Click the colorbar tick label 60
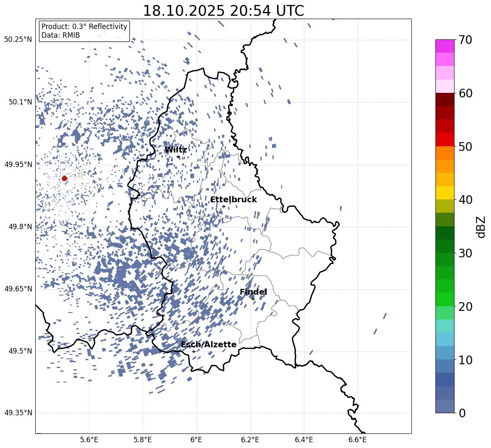 click(465, 93)
